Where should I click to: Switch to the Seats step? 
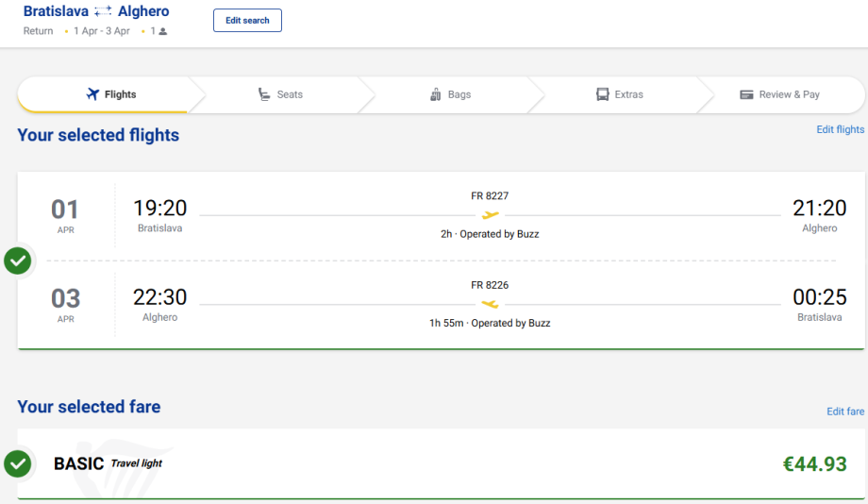tap(280, 94)
